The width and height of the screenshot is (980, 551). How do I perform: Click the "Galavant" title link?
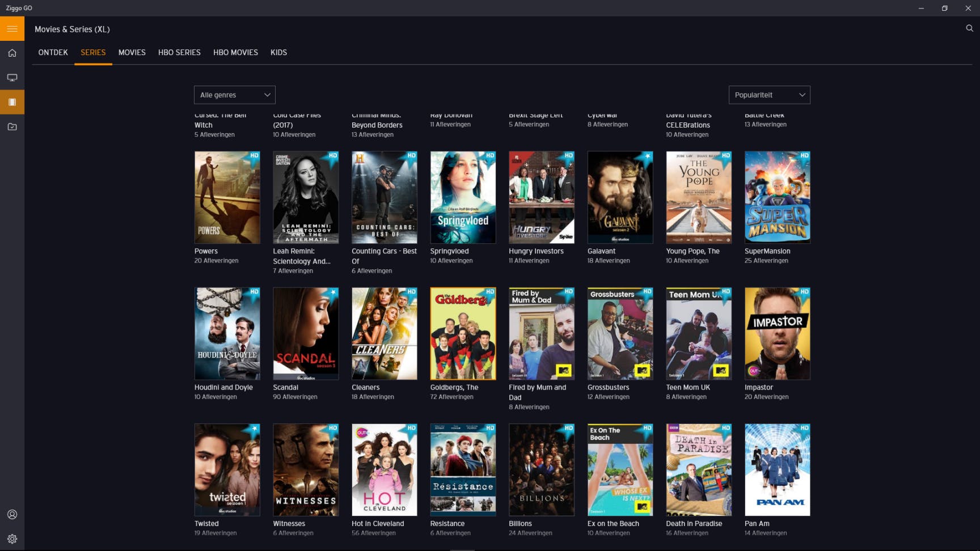click(x=601, y=251)
